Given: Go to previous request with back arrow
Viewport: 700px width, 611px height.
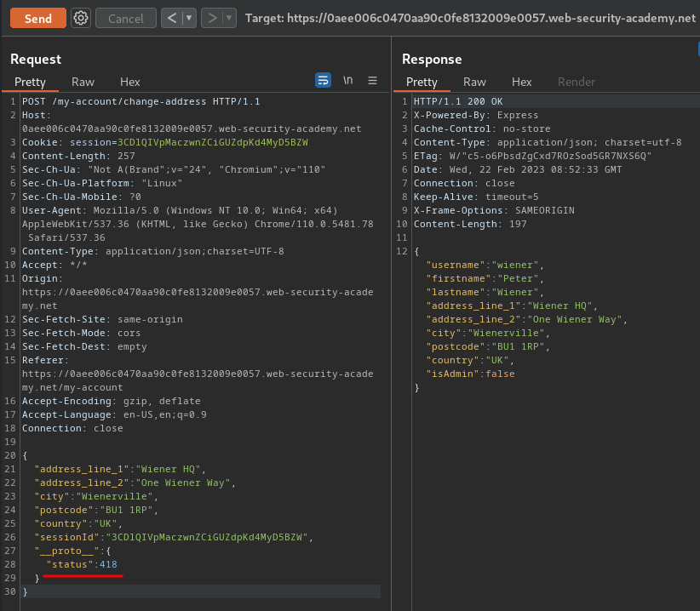Looking at the screenshot, I should pos(172,18).
